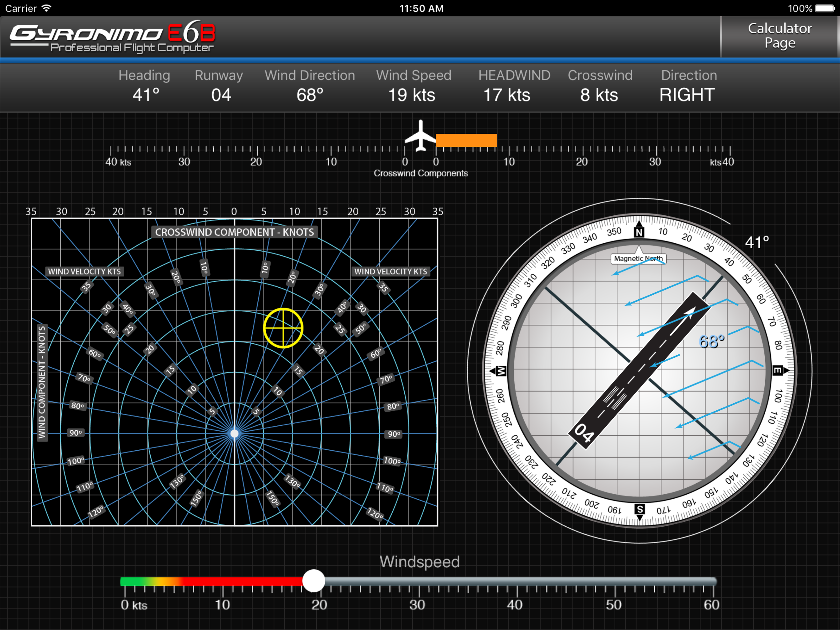Image resolution: width=840 pixels, height=630 pixels.
Task: Tap the Wi-Fi status icon
Action: [x=46, y=8]
